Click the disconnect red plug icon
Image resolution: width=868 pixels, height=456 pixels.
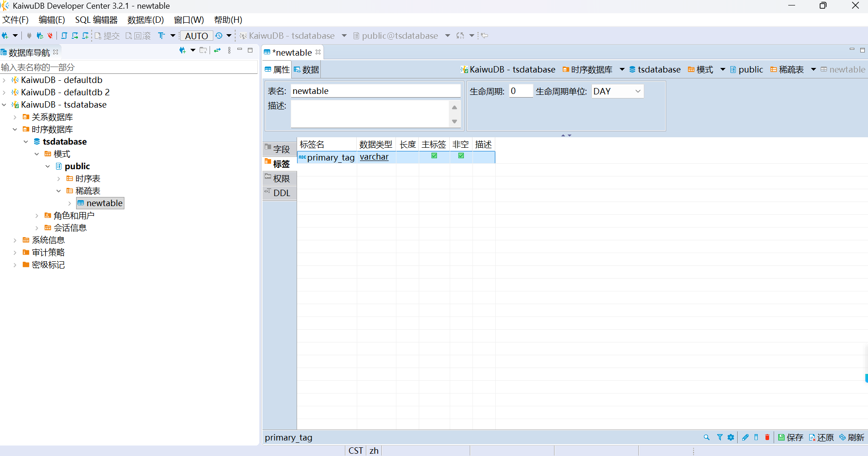point(50,36)
